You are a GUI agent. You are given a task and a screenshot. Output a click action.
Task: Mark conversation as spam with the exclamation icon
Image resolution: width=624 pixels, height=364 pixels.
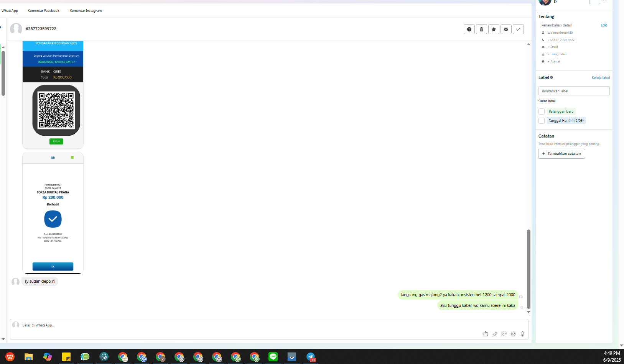469,29
